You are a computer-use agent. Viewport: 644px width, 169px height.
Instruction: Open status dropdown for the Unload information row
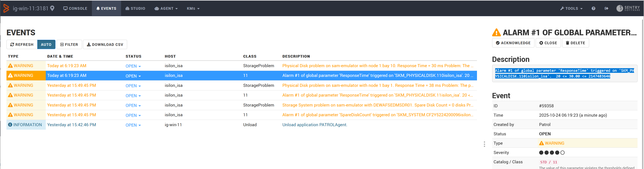click(x=133, y=125)
